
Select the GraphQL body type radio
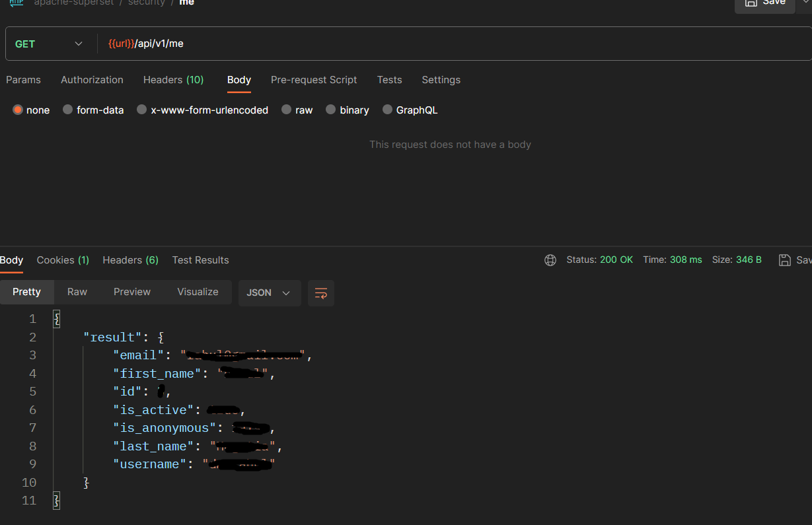pyautogui.click(x=387, y=110)
